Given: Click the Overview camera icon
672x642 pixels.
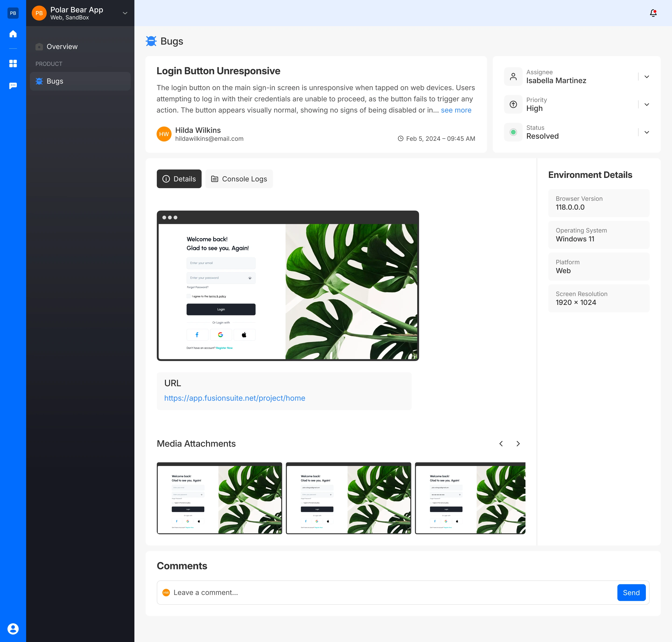Looking at the screenshot, I should [x=39, y=46].
